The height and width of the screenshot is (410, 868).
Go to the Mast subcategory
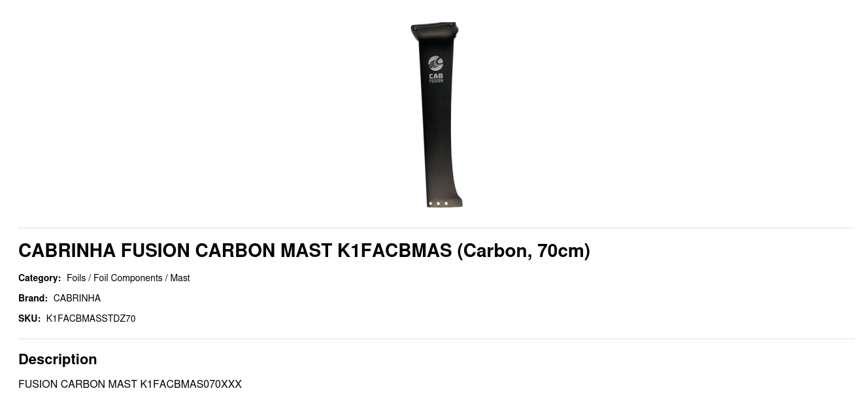click(180, 278)
